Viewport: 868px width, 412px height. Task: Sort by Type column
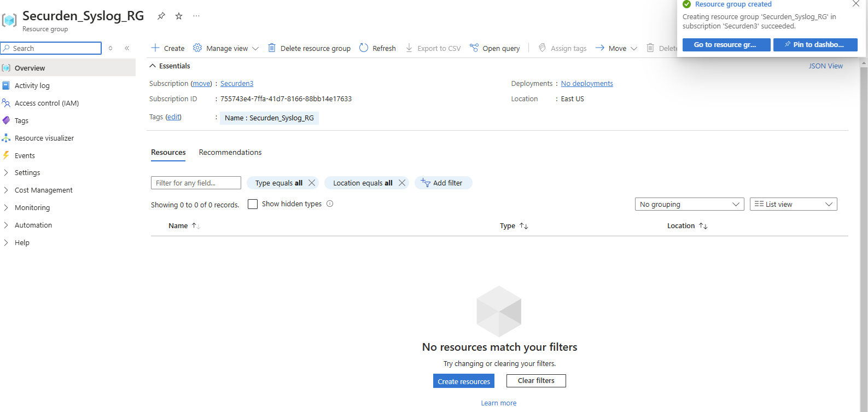pyautogui.click(x=514, y=225)
